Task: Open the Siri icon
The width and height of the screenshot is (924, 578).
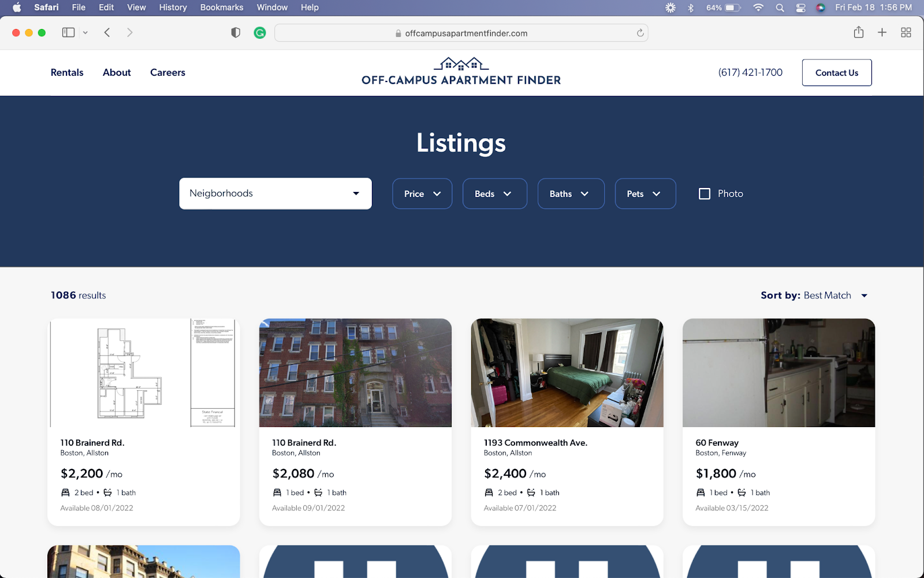Action: [x=821, y=8]
